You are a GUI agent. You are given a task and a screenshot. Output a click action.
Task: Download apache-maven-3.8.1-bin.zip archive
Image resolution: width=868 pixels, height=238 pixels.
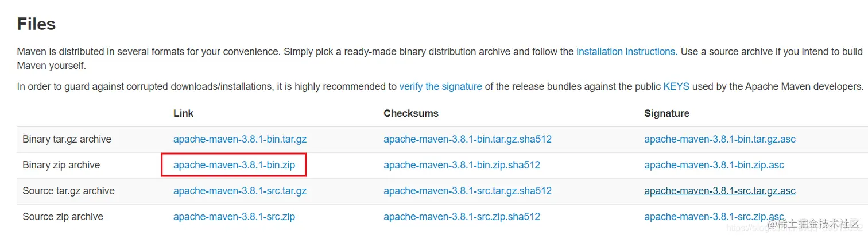coord(234,165)
